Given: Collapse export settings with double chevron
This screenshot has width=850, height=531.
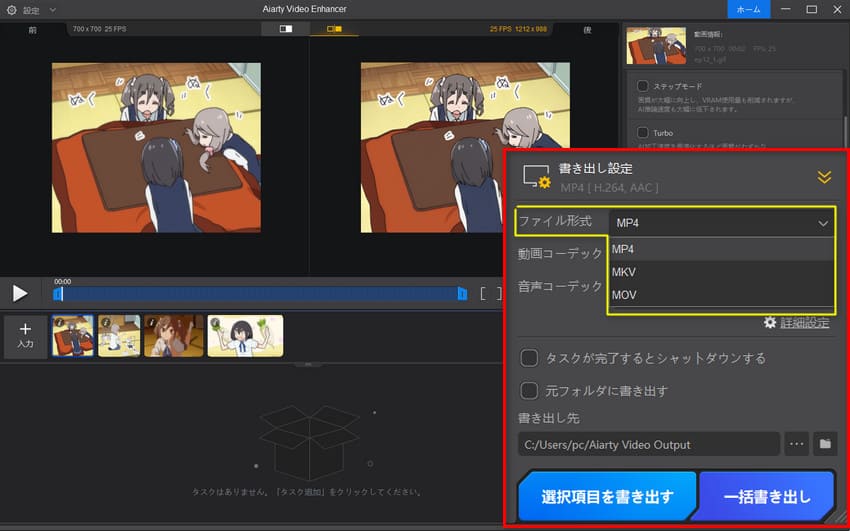Looking at the screenshot, I should 824,177.
